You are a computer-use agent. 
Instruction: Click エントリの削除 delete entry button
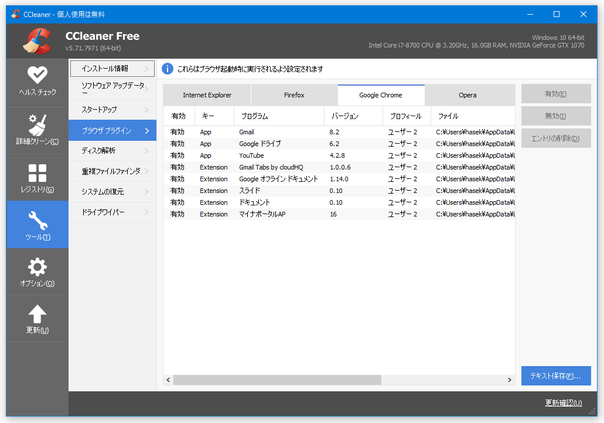(x=556, y=138)
